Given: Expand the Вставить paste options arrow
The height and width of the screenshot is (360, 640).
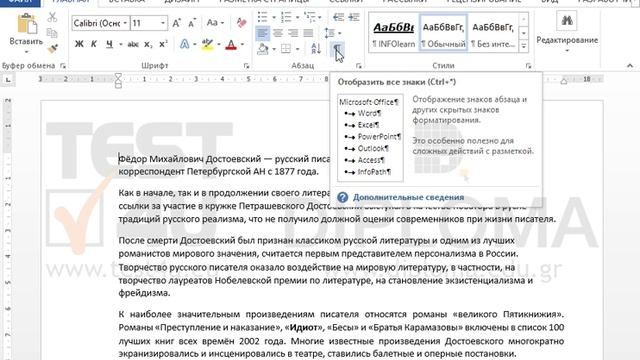Looking at the screenshot, I should (27, 52).
